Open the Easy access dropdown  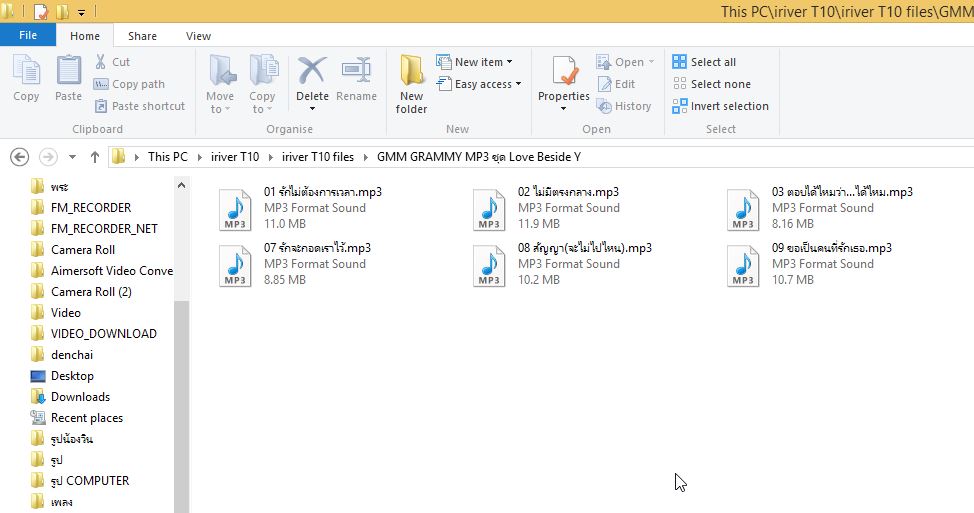[x=480, y=84]
